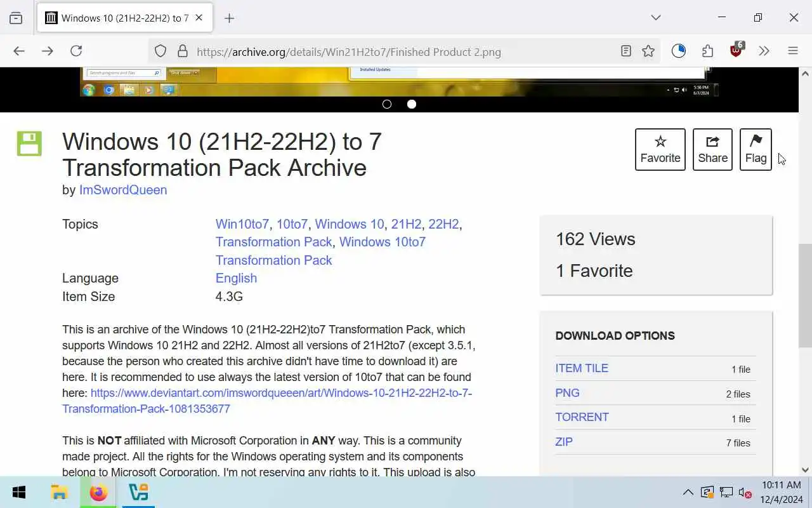Viewport: 812px width, 508px height.
Task: Open the Windows Start menu
Action: click(x=19, y=493)
